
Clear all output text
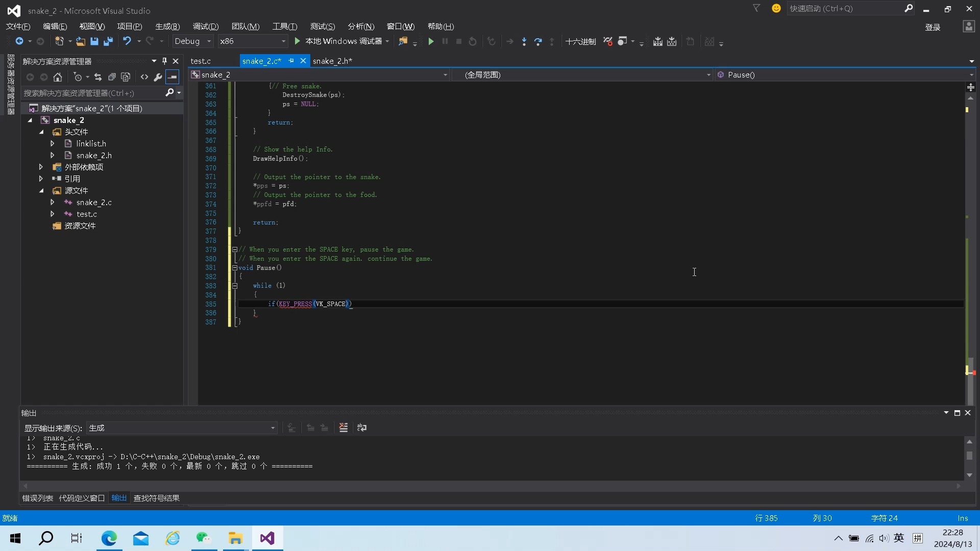click(x=344, y=428)
